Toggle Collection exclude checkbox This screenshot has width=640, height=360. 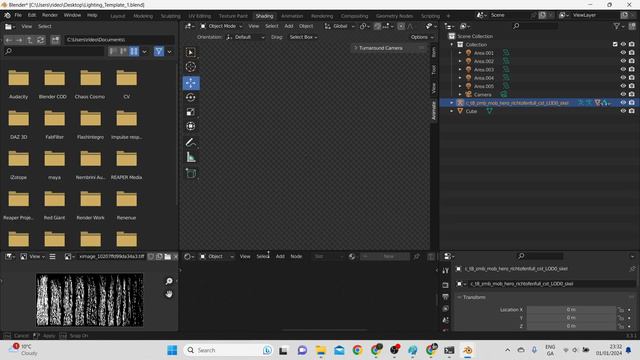615,44
